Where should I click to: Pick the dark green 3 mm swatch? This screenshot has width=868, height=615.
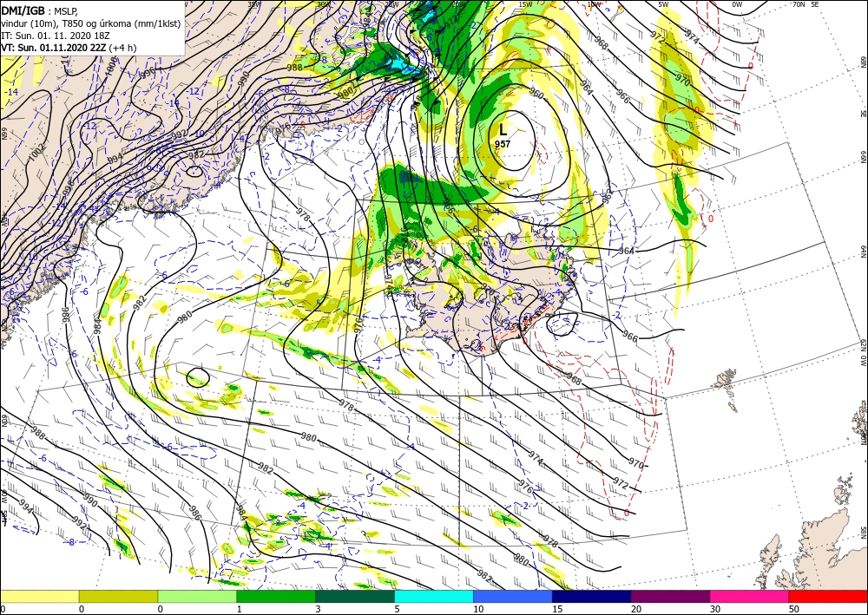pyautogui.click(x=355, y=596)
